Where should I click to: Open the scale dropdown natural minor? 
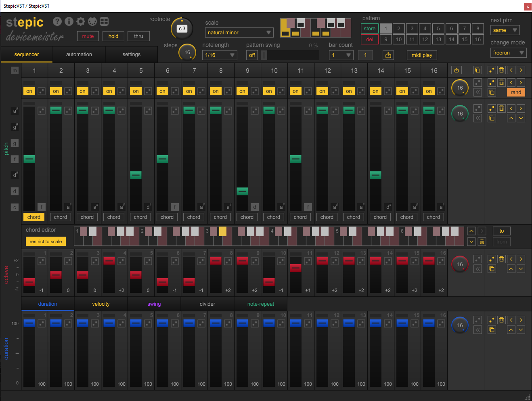(x=239, y=33)
